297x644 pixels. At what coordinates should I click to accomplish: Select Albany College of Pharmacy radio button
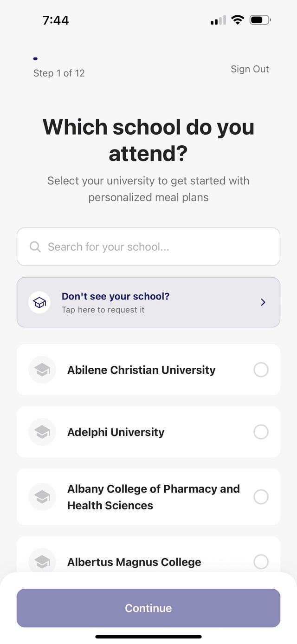[x=261, y=497]
